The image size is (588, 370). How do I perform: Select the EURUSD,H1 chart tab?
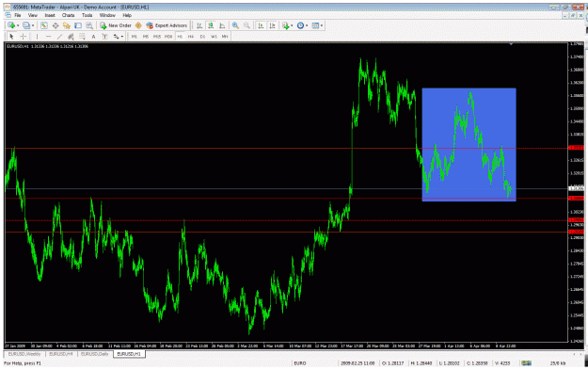129,354
